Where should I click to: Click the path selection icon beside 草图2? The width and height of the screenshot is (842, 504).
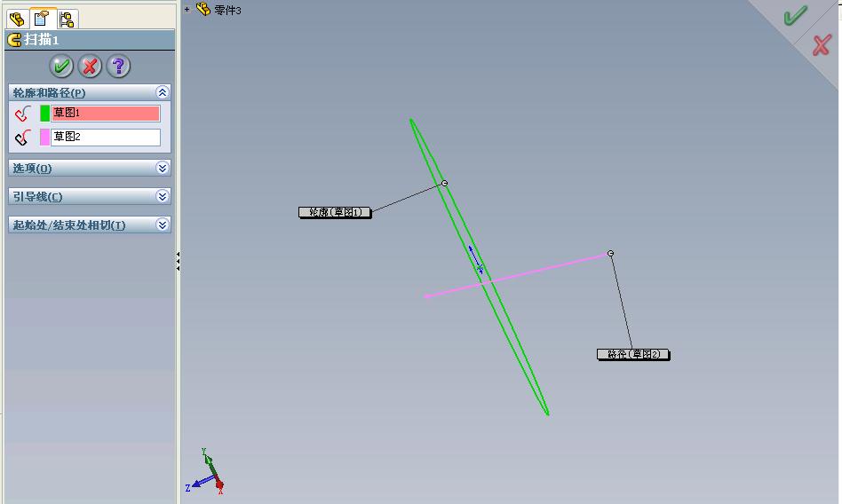tap(22, 138)
